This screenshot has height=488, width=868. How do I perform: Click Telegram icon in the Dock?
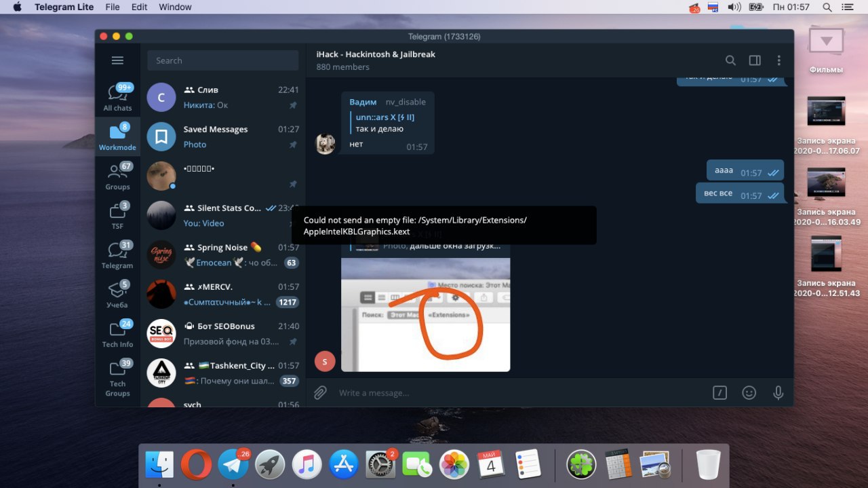(x=233, y=465)
